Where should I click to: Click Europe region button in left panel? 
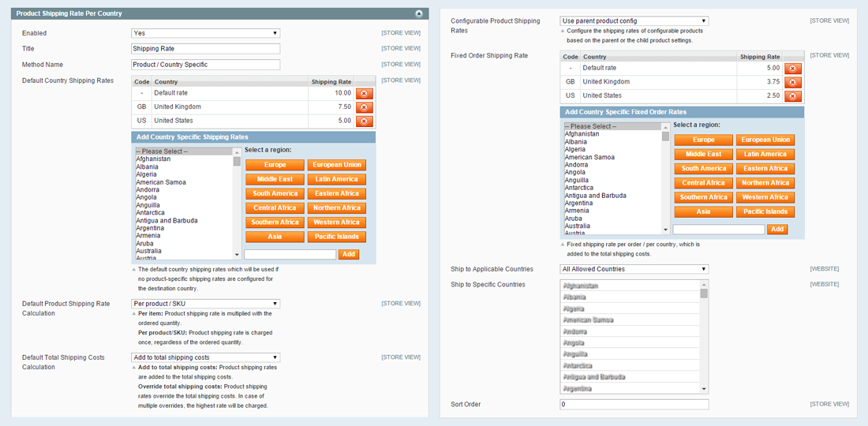point(275,165)
